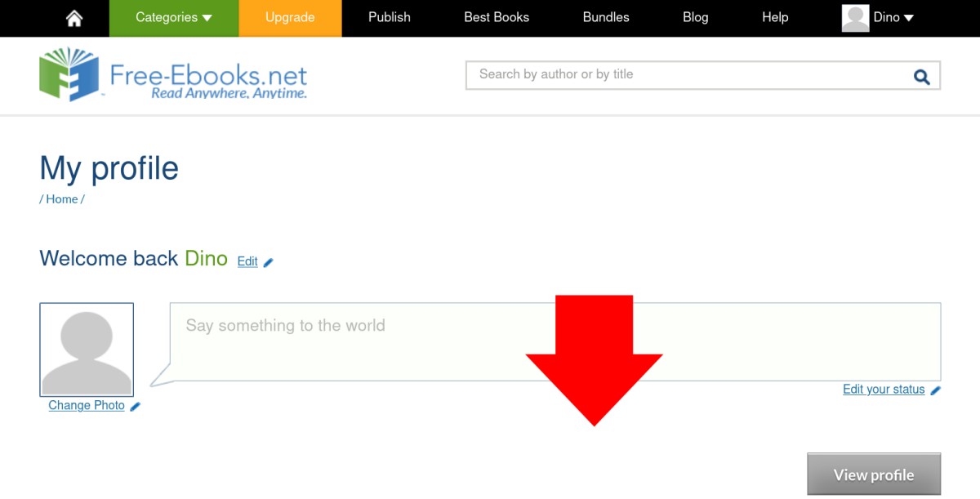The width and height of the screenshot is (980, 499).
Task: Open the Best Books menu item
Action: tap(497, 17)
